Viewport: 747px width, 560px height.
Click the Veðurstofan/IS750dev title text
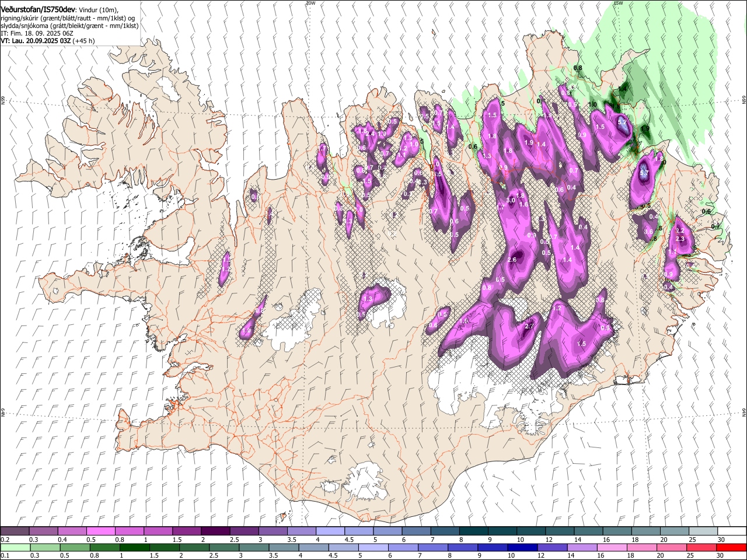tap(38, 9)
